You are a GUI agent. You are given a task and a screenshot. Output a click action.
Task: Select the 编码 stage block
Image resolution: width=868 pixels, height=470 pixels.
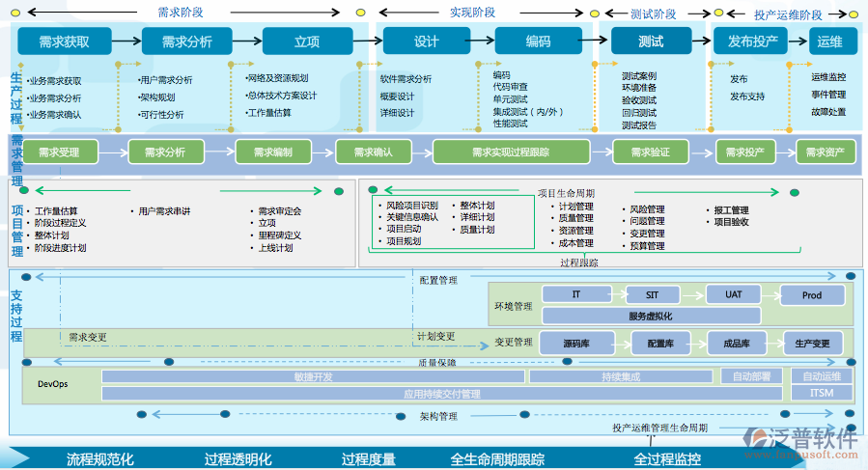click(538, 41)
